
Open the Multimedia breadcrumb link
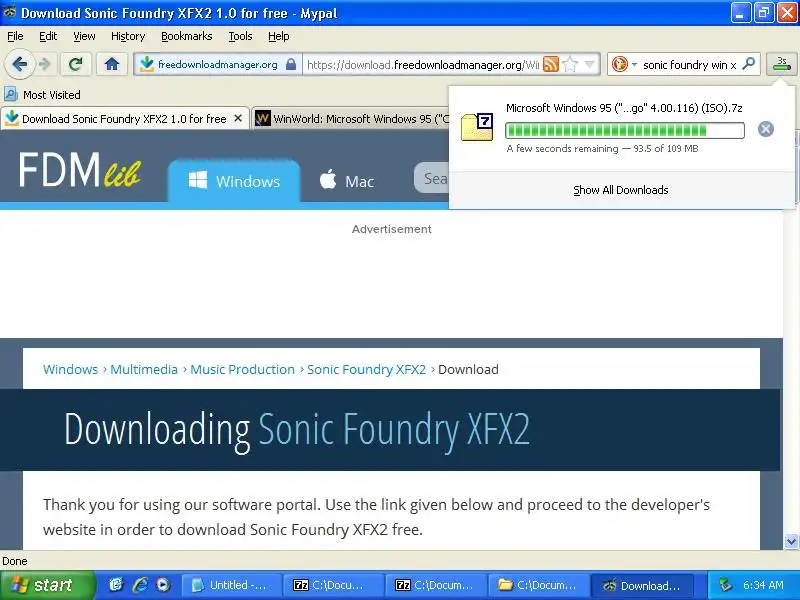[144, 369]
